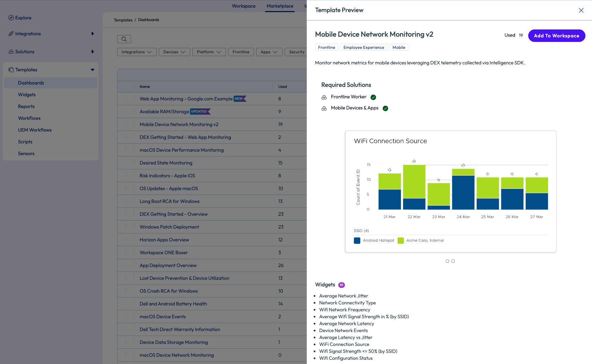Image resolution: width=592 pixels, height=364 pixels.
Task: Click the Explore compass icon
Action: (x=11, y=18)
